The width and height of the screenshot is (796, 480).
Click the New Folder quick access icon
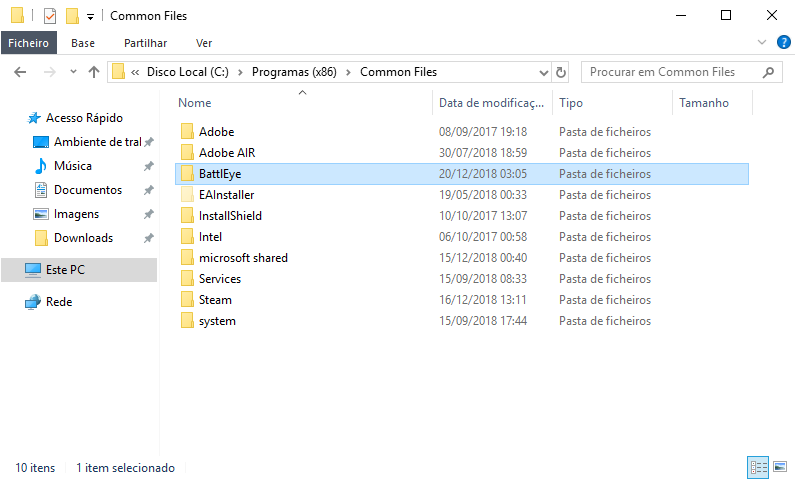tap(71, 16)
